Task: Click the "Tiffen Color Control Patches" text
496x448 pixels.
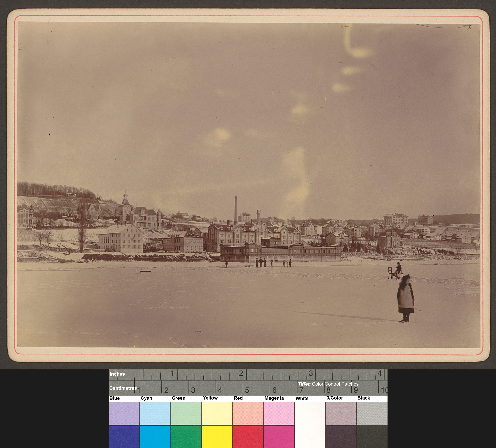Action: (x=328, y=384)
